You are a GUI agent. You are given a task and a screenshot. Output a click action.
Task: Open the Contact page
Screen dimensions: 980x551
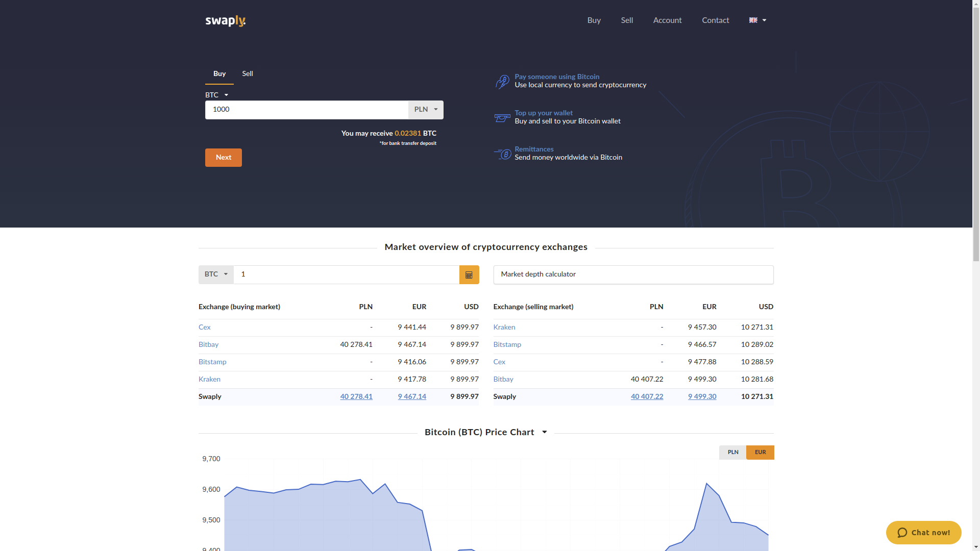click(x=715, y=20)
